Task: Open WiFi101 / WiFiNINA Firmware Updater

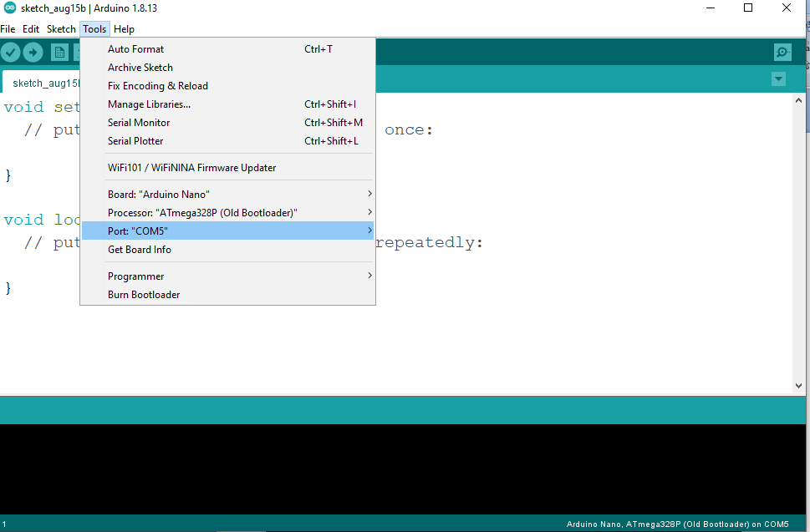Action: [227, 168]
